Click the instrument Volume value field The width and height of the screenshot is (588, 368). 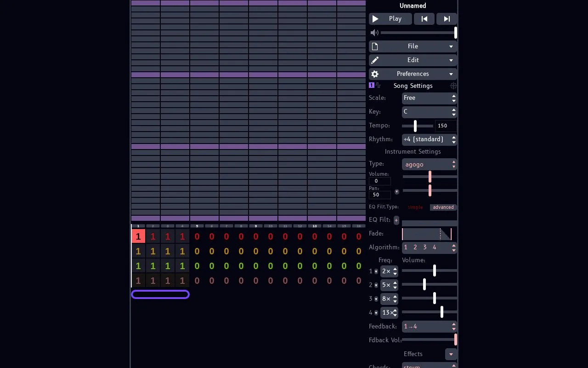[380, 181]
